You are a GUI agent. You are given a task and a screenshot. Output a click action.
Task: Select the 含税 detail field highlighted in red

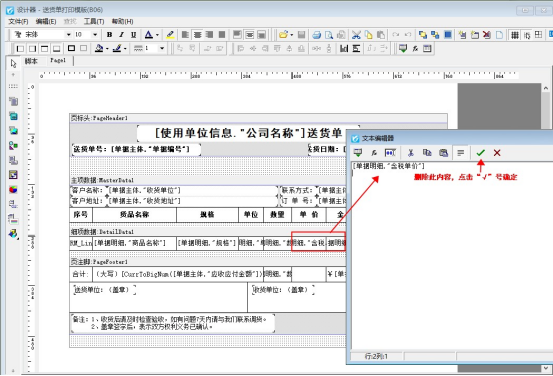309,243
